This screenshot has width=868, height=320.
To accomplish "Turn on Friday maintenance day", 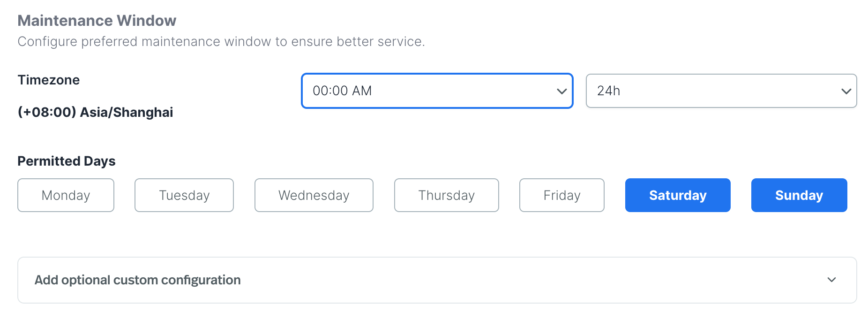I will (x=561, y=195).
